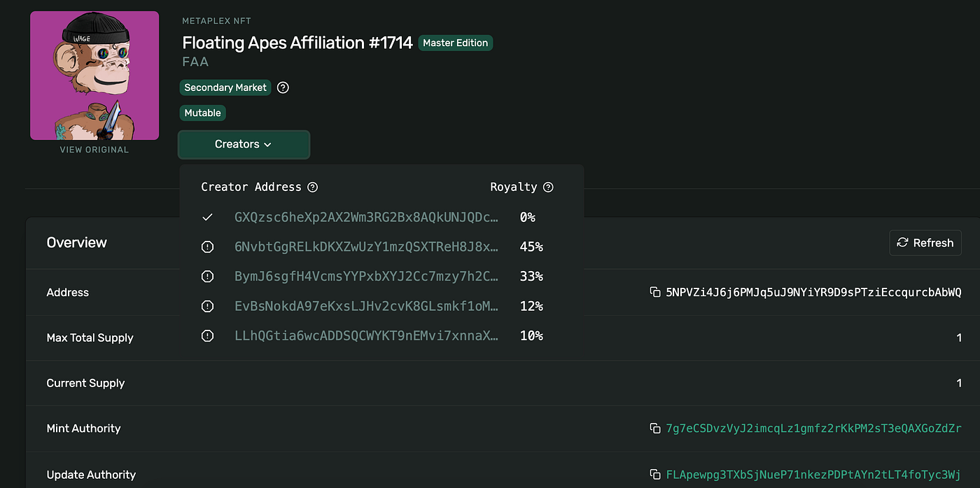The height and width of the screenshot is (488, 980).
Task: Click the Overview heading
Action: click(77, 242)
